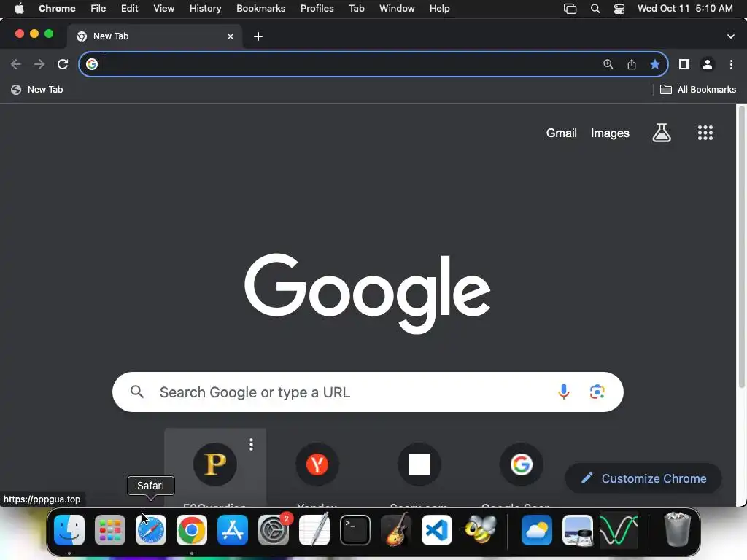Open Chrome profile avatar menu
747x560 pixels.
coord(708,64)
